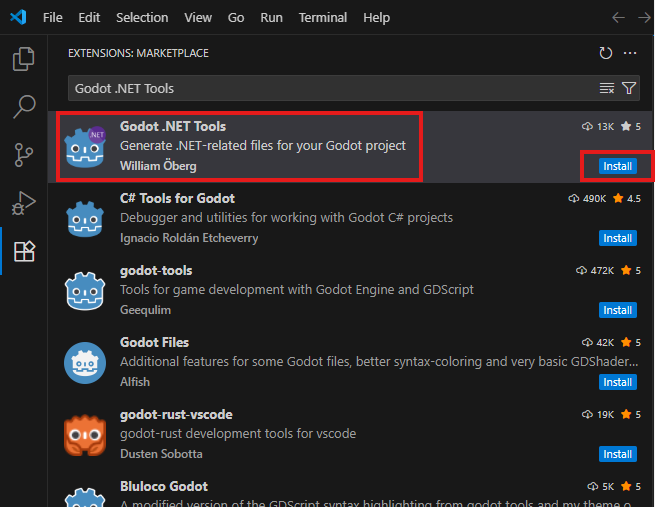656x507 pixels.
Task: Open the Help menu
Action: click(377, 18)
